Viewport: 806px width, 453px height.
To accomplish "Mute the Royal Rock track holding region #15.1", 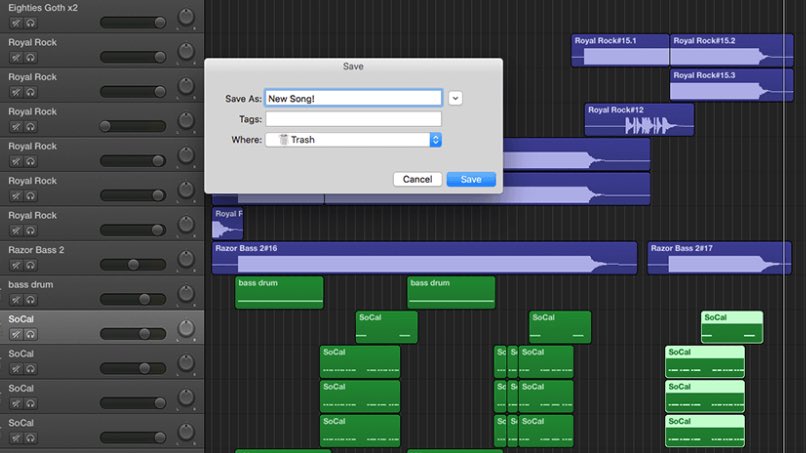I will (x=16, y=58).
